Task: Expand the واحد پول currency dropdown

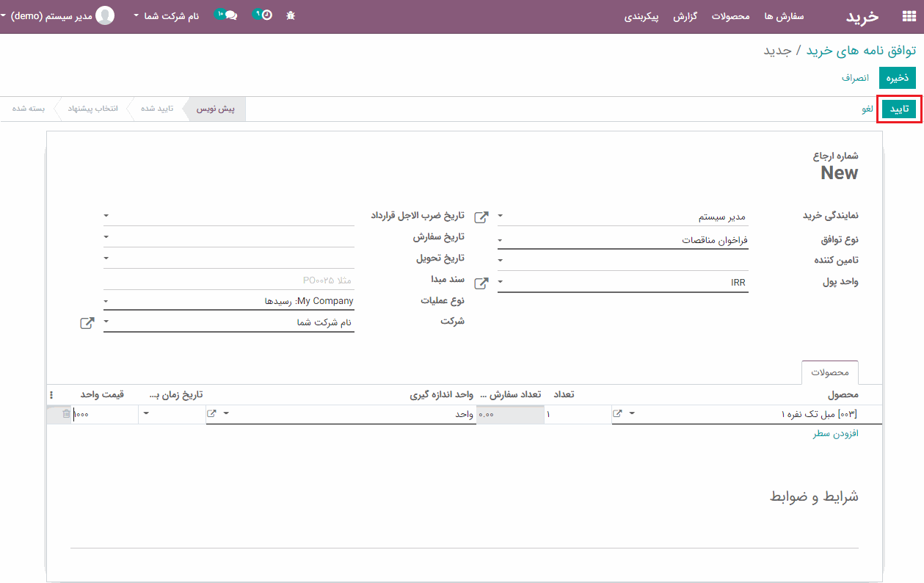Action: [501, 282]
